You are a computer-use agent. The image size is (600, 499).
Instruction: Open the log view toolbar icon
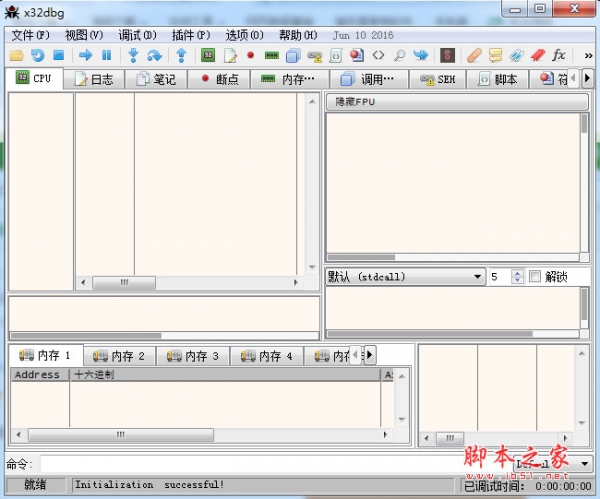[230, 56]
